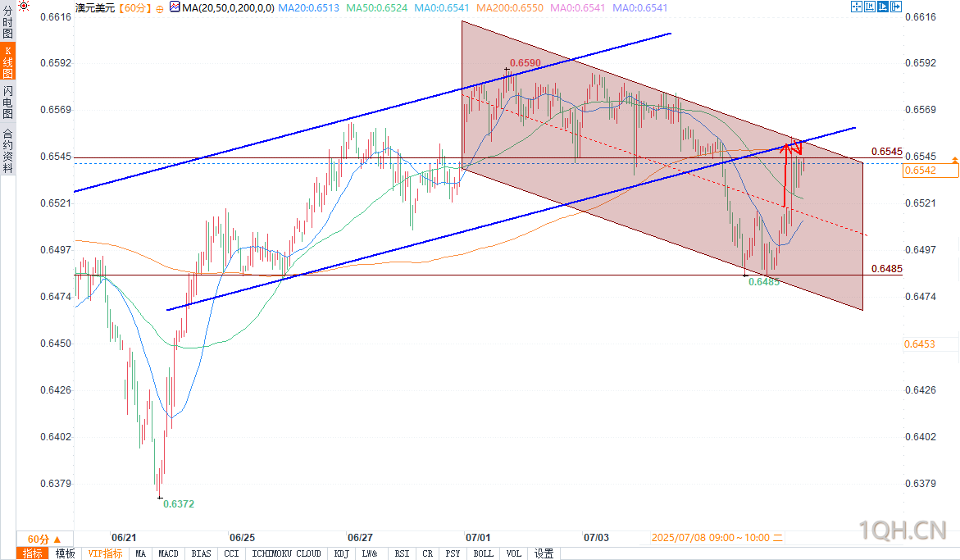
Task: Click the MA indicator chart icon
Action: pyautogui.click(x=175, y=7)
